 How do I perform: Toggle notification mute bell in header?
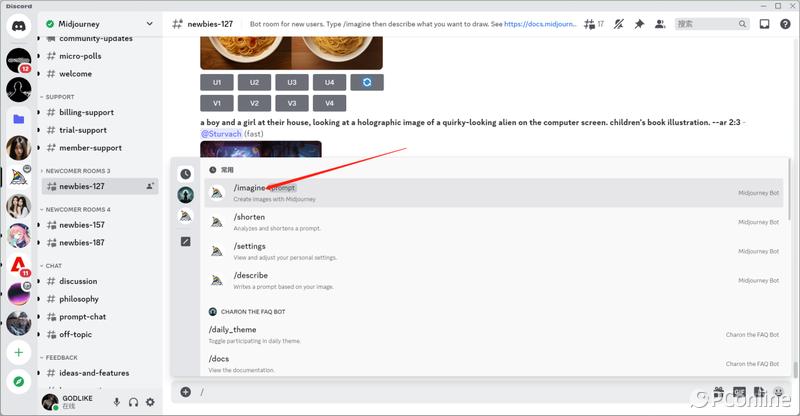pos(618,24)
